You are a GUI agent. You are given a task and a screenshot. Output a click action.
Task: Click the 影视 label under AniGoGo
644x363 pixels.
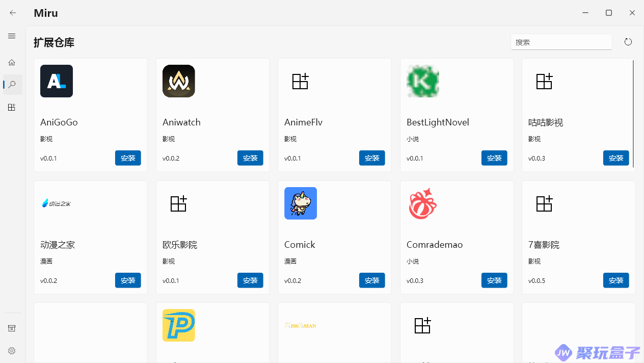pyautogui.click(x=46, y=139)
